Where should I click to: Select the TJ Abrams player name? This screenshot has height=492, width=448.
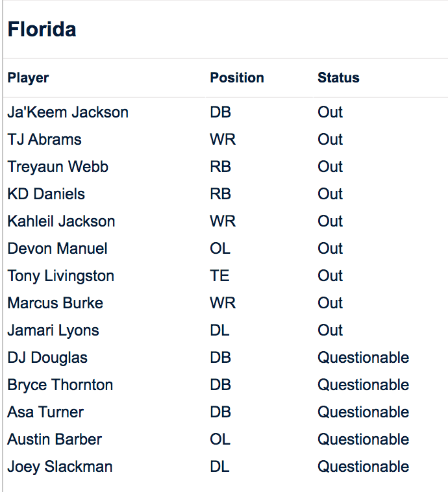pos(45,140)
